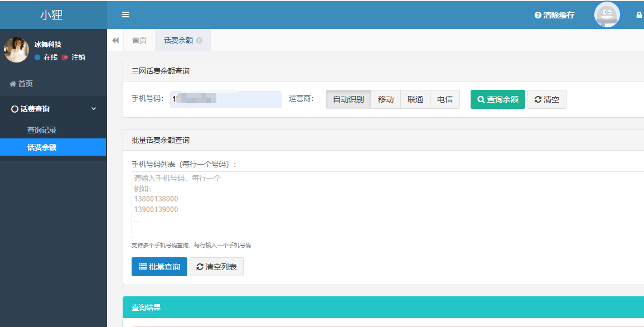Click the 清空列表 button

pos(216,267)
